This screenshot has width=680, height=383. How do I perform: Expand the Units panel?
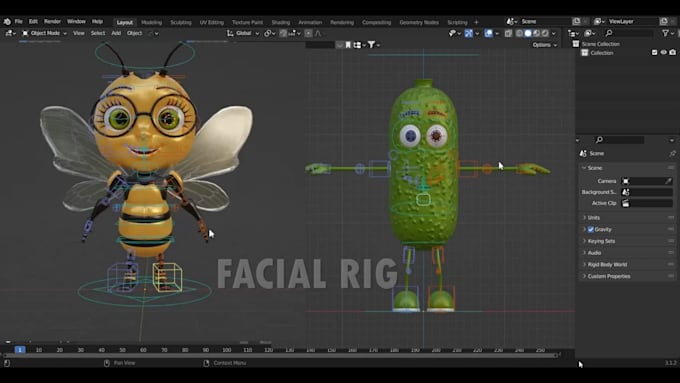[x=593, y=218]
